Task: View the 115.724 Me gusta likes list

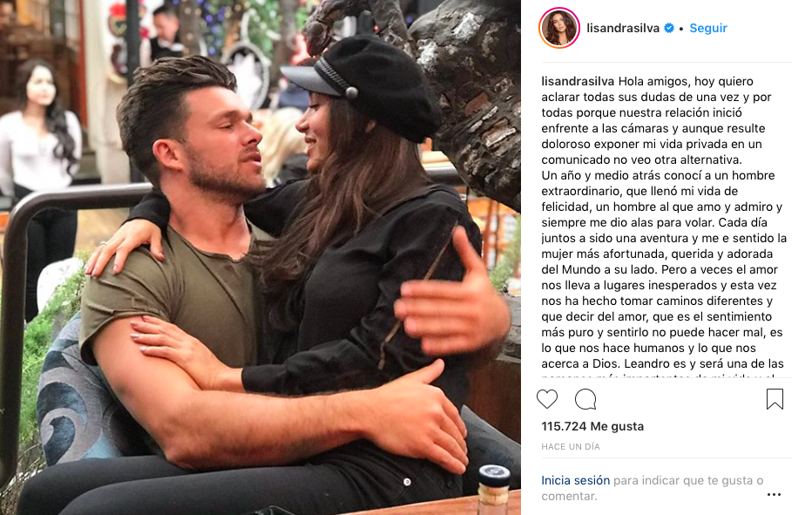Action: tap(592, 426)
